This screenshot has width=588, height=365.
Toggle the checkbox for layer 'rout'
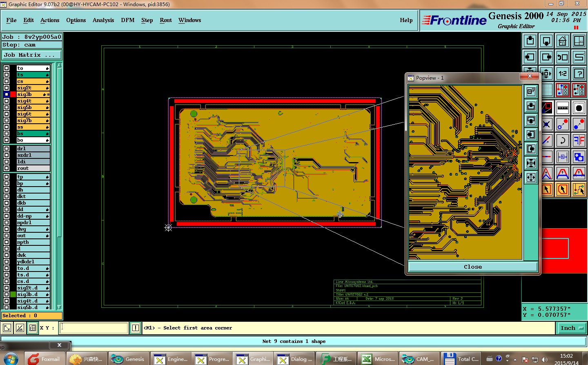point(7,168)
